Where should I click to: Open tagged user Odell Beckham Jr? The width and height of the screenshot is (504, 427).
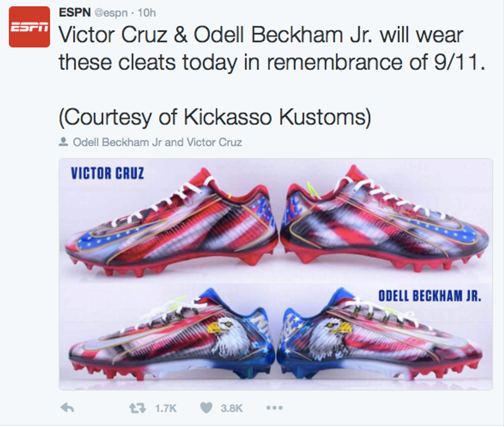117,142
